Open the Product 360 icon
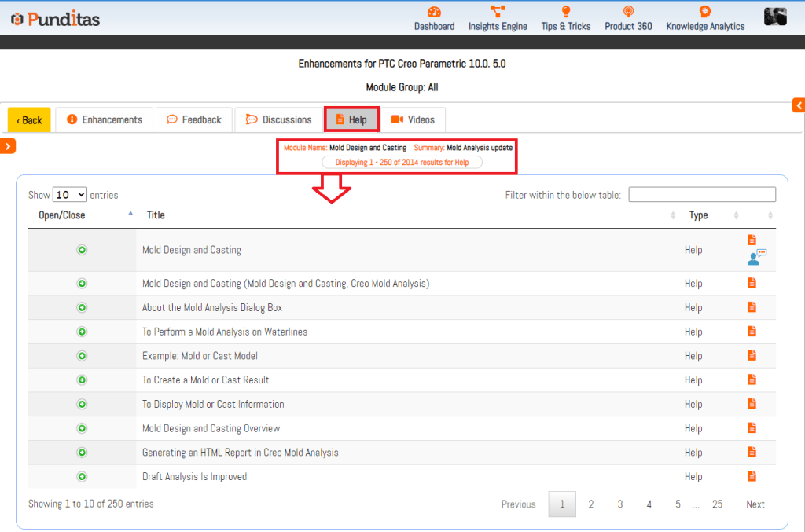805x532 pixels. click(628, 12)
